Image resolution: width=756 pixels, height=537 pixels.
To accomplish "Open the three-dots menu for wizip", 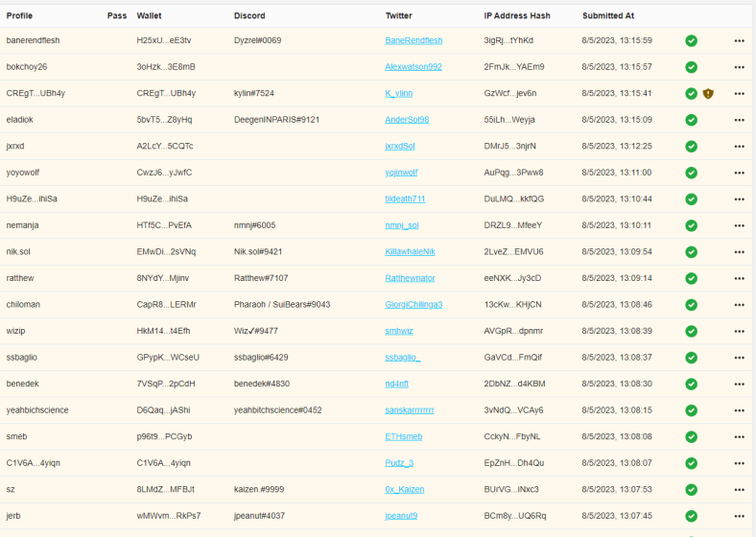I will click(x=739, y=332).
